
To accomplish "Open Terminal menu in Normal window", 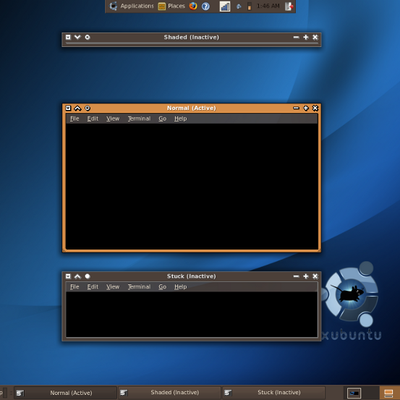I will 139,119.
